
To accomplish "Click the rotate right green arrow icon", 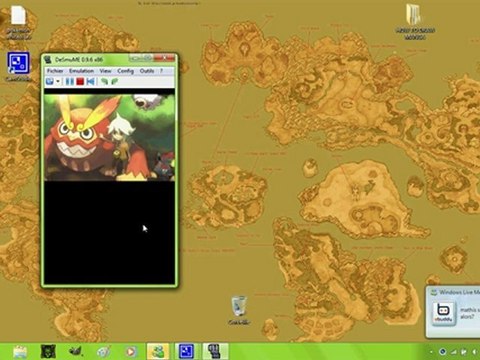I will pyautogui.click(x=115, y=81).
